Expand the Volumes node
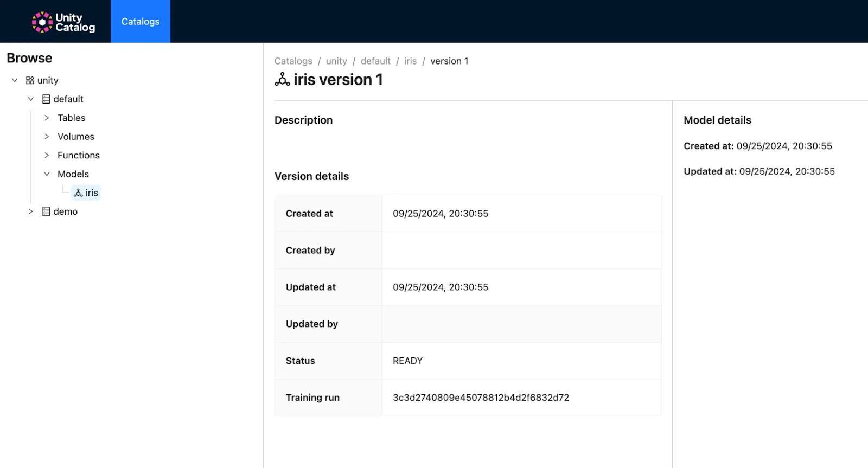 tap(47, 137)
